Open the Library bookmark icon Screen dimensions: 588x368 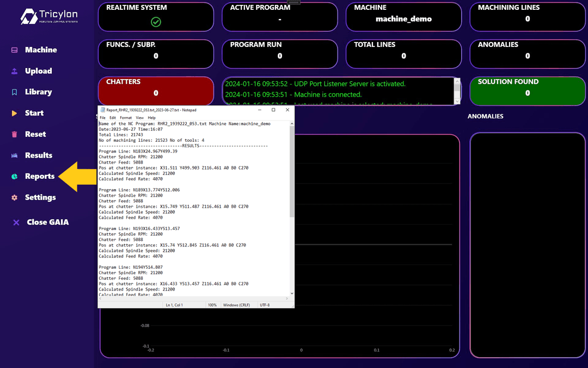tap(15, 92)
